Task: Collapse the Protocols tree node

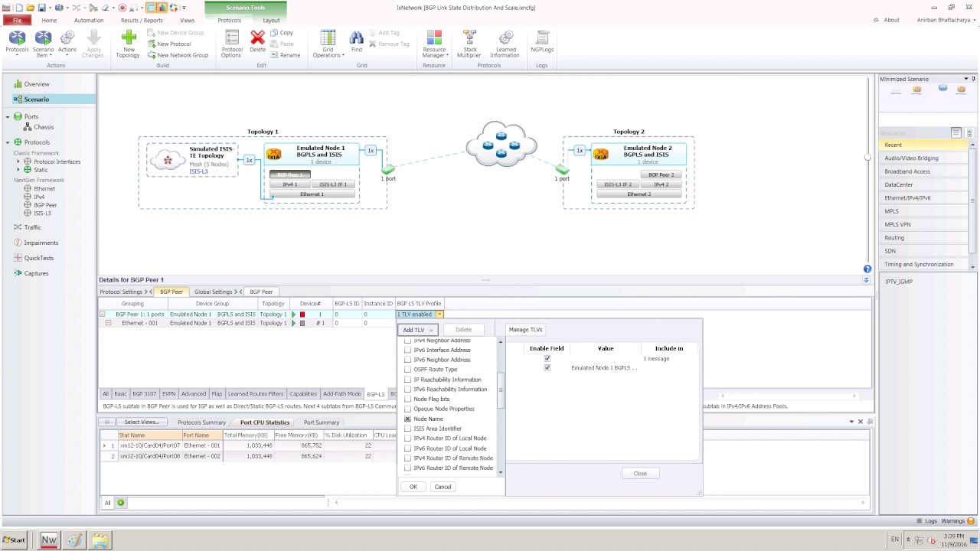Action: [x=8, y=142]
